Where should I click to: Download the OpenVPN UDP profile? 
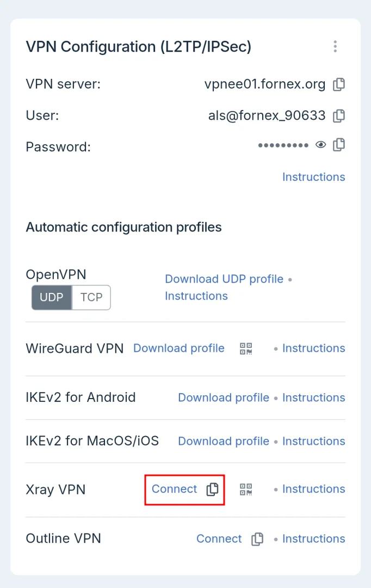click(224, 279)
